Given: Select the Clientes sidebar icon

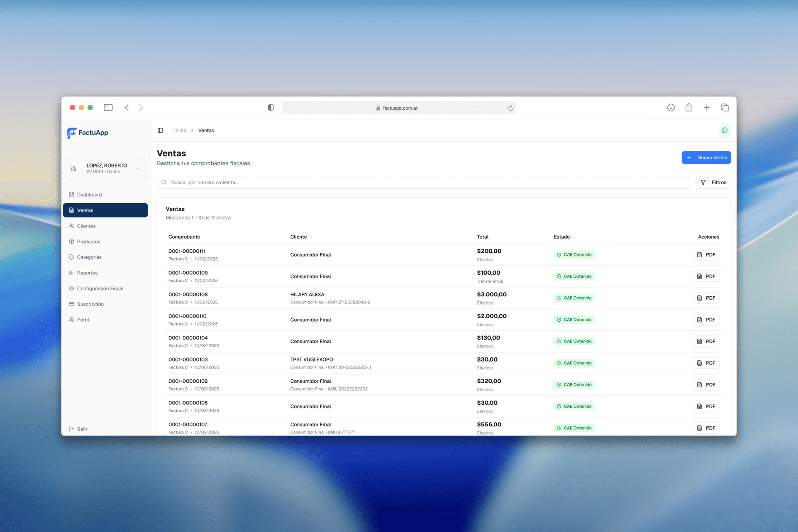Looking at the screenshot, I should 71,226.
